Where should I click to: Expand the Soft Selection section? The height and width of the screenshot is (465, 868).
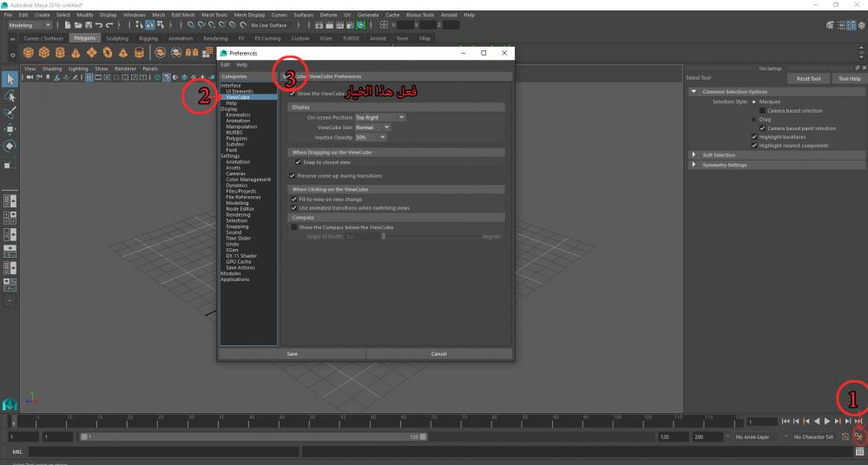click(694, 155)
